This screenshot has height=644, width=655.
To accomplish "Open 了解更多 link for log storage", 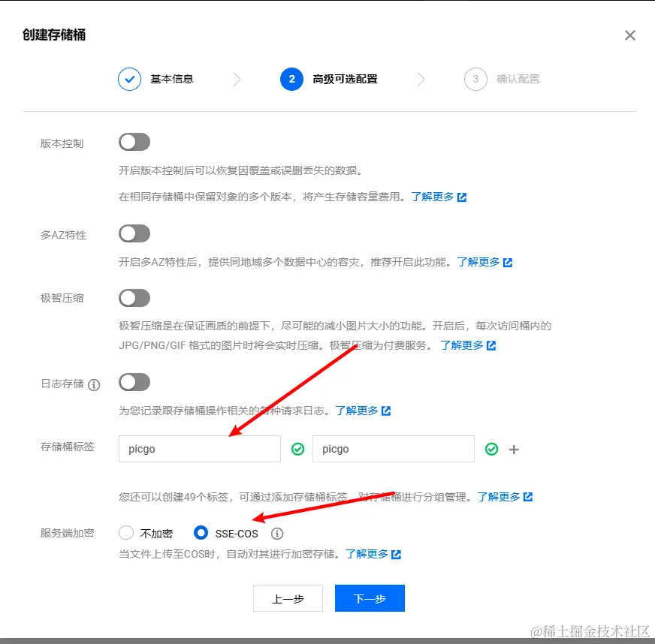I will click(357, 411).
